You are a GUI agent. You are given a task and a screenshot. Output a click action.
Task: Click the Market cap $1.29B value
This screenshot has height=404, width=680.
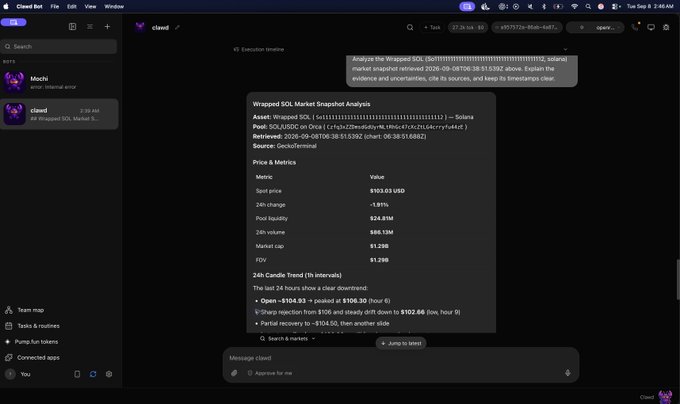[x=379, y=246]
